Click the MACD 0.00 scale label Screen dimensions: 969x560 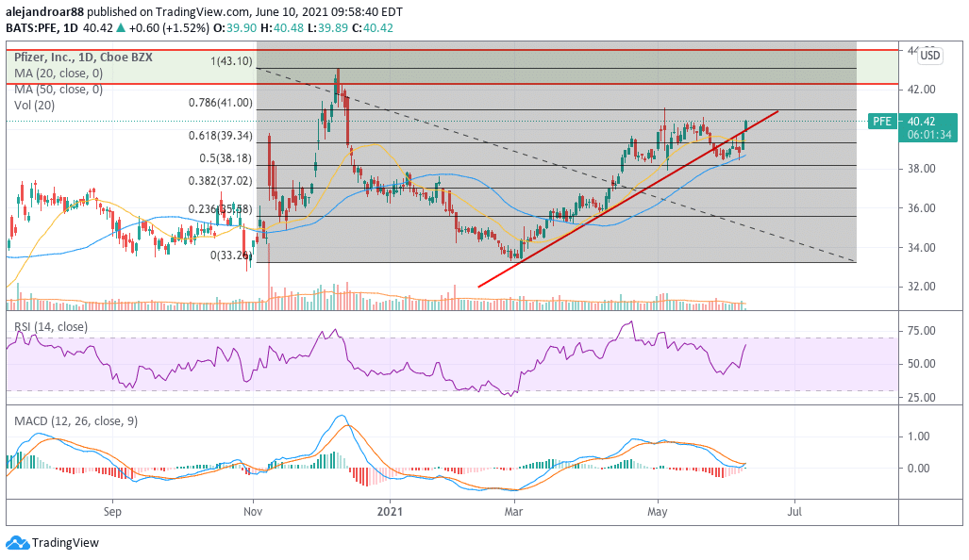click(918, 469)
